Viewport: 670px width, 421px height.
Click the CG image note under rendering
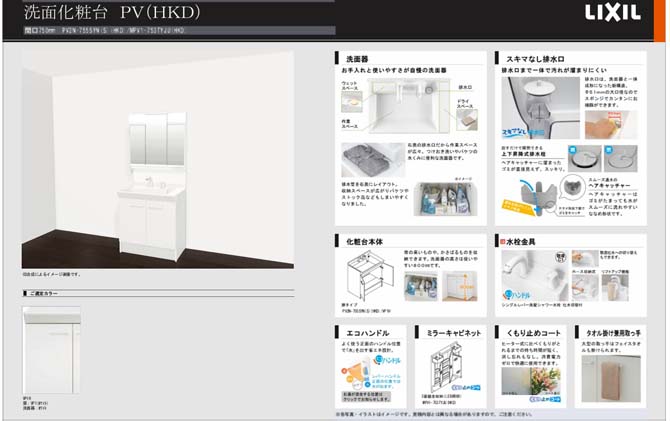point(51,274)
